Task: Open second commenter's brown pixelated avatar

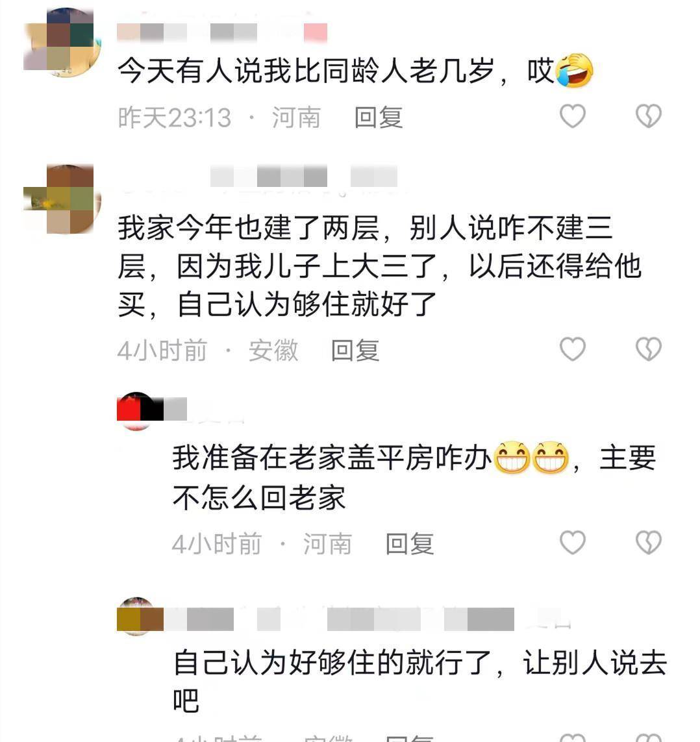Action: point(62,199)
